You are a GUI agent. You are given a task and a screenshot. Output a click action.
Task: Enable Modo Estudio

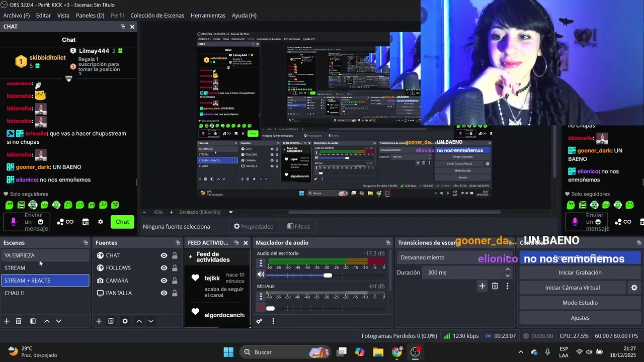[x=580, y=303]
